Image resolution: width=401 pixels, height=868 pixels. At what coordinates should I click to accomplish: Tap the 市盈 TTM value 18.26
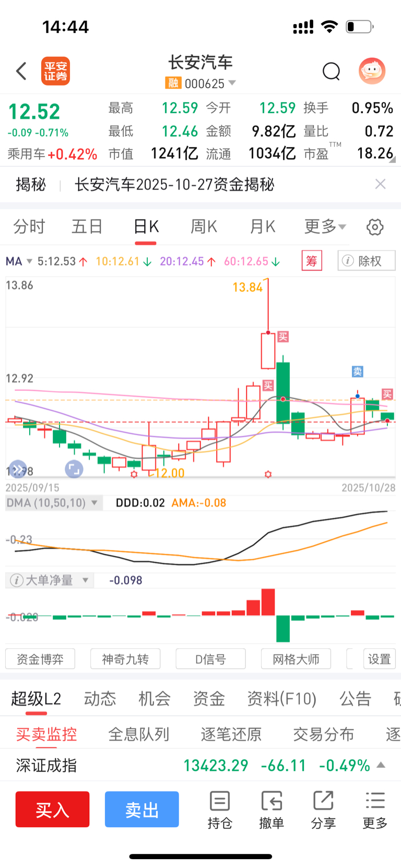click(375, 153)
